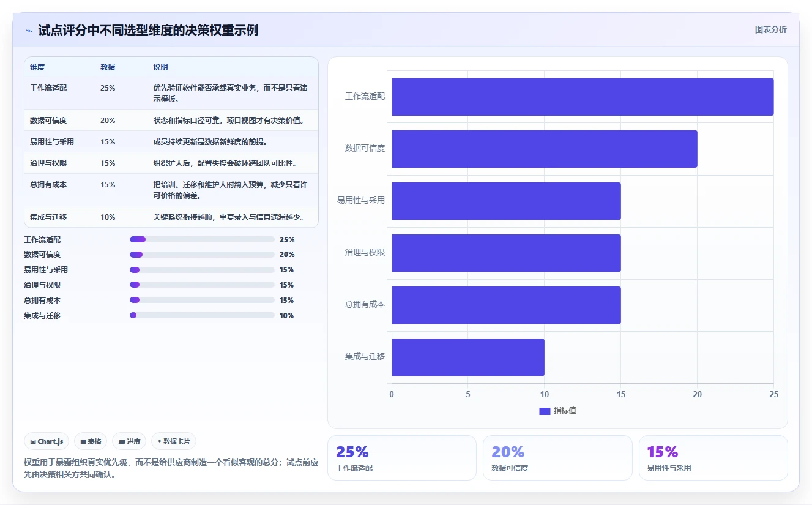Click the 治理与权限 label on the chart axis
The image size is (812, 505).
click(365, 253)
